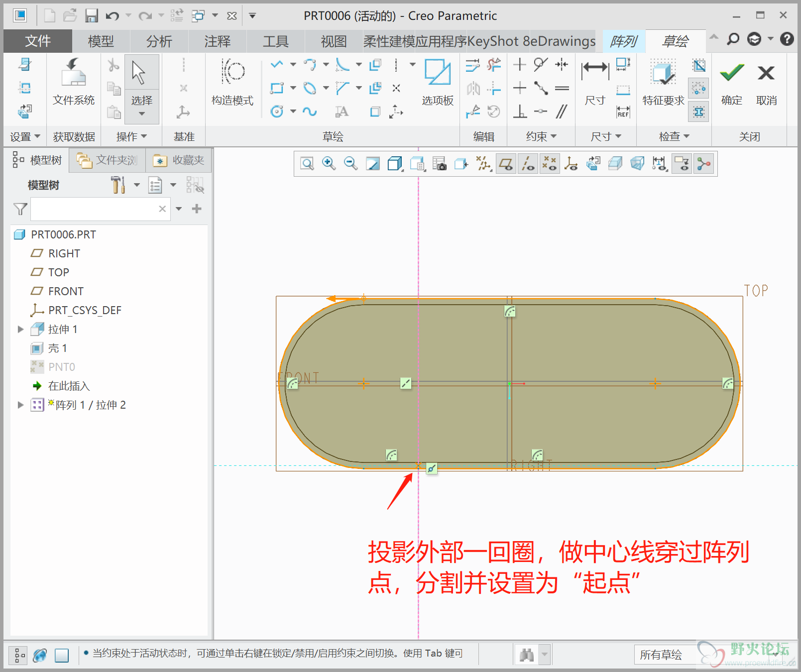801x672 pixels.
Task: Toggle Highlight Open Ends inspection
Action: [x=699, y=89]
